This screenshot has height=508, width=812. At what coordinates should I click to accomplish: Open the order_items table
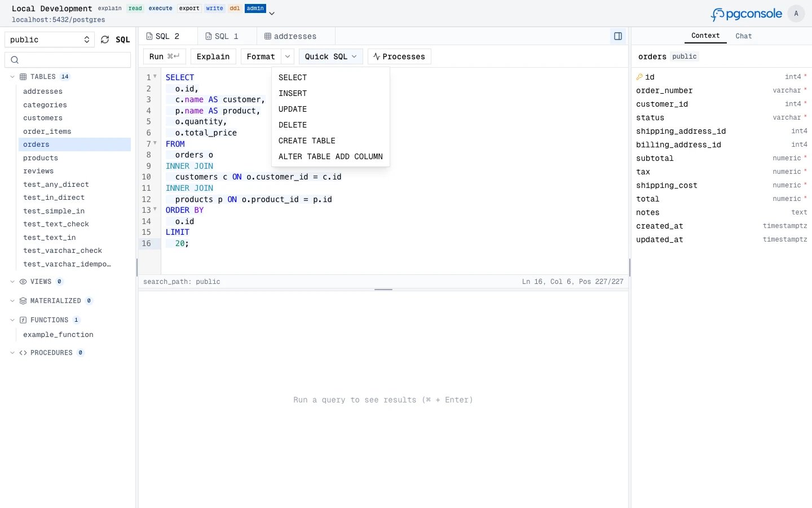(x=74, y=132)
